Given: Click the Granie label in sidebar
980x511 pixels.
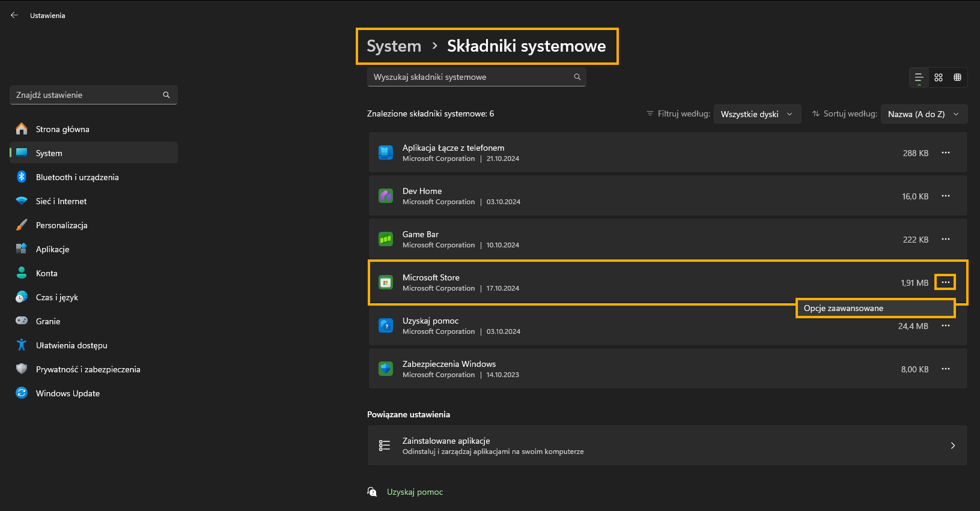Looking at the screenshot, I should pyautogui.click(x=48, y=321).
